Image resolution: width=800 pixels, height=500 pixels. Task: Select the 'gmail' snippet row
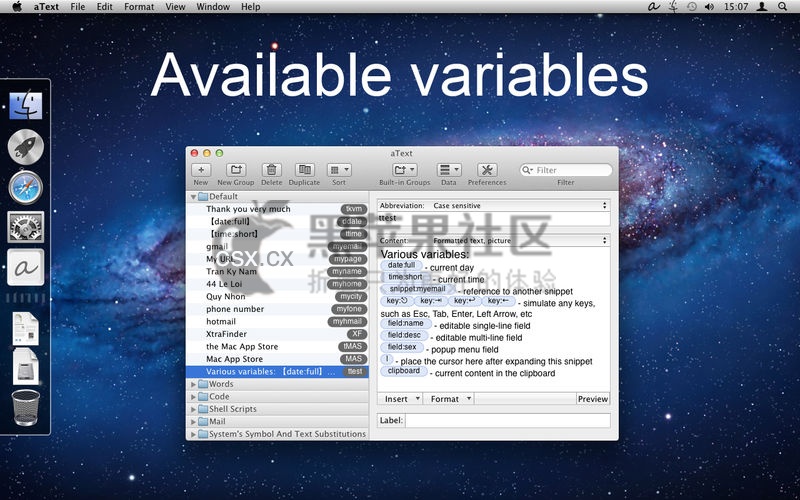(x=277, y=246)
